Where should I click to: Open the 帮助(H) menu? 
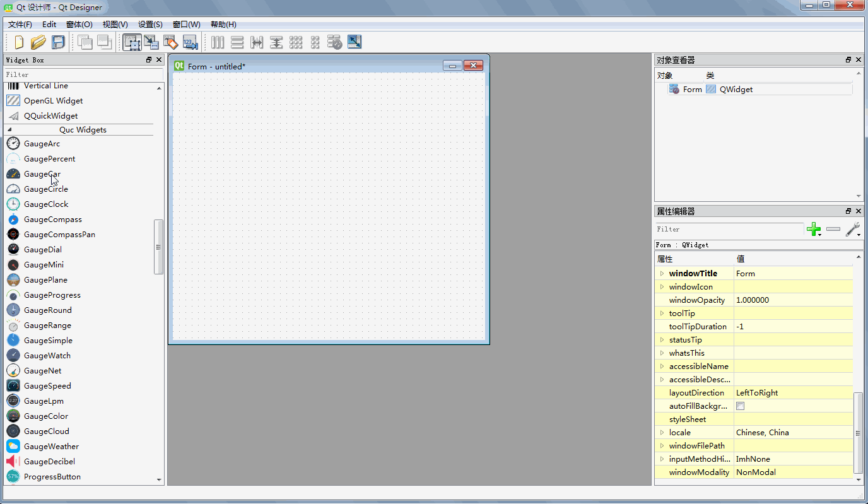223,25
